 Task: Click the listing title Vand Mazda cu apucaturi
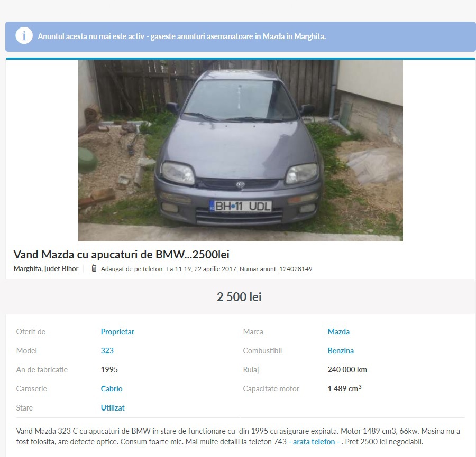(122, 255)
